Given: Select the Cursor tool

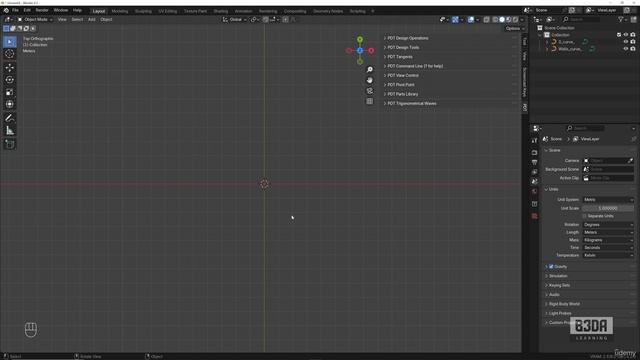Looking at the screenshot, I should click(x=10, y=54).
